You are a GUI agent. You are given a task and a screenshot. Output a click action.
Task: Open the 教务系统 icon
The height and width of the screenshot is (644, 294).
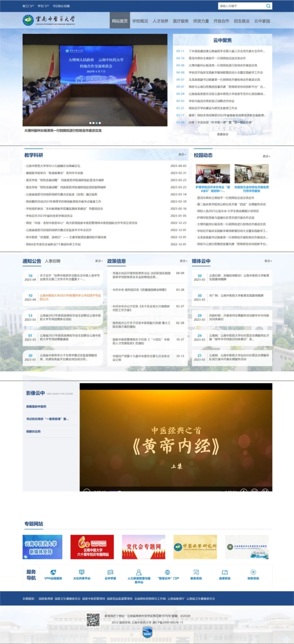pos(196,572)
